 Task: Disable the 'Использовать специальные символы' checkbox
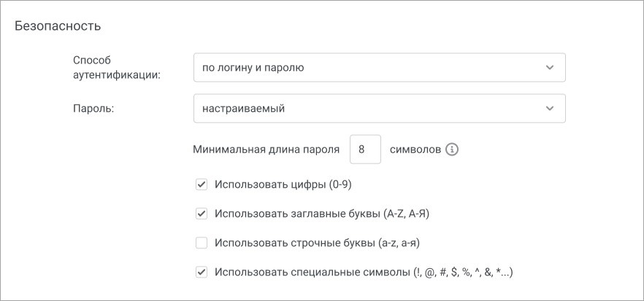202,273
